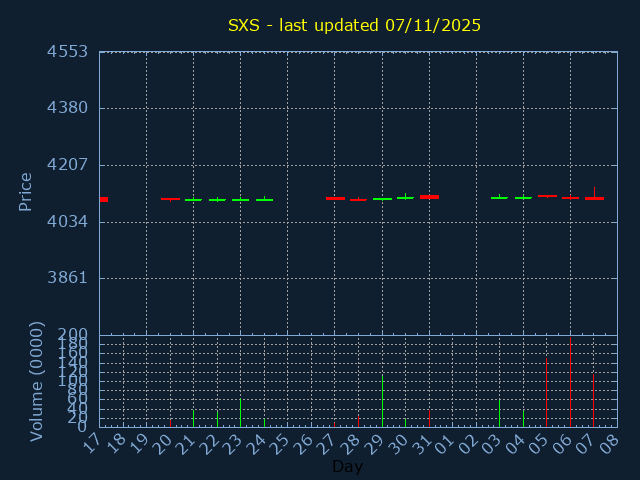Image resolution: width=640 pixels, height=480 pixels.
Task: Click the chart title SXS last updated
Action: [x=354, y=25]
